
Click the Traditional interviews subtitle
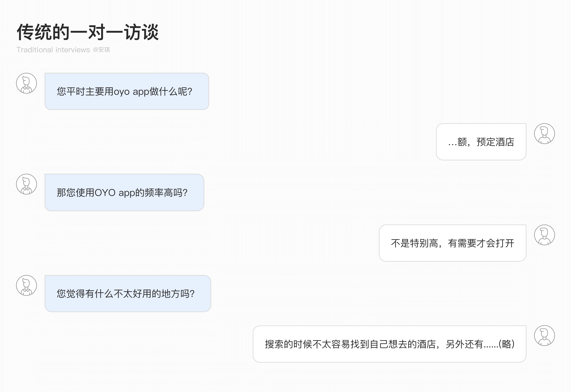click(53, 50)
